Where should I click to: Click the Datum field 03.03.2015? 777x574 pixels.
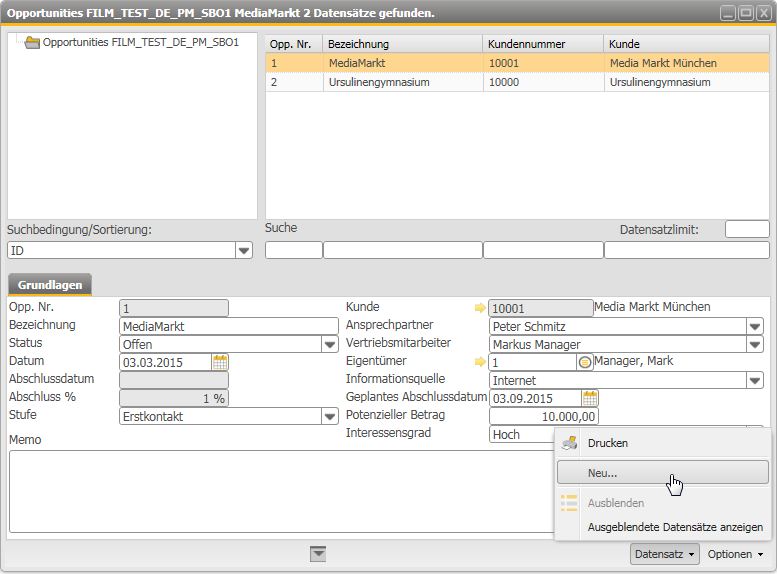[x=166, y=362]
